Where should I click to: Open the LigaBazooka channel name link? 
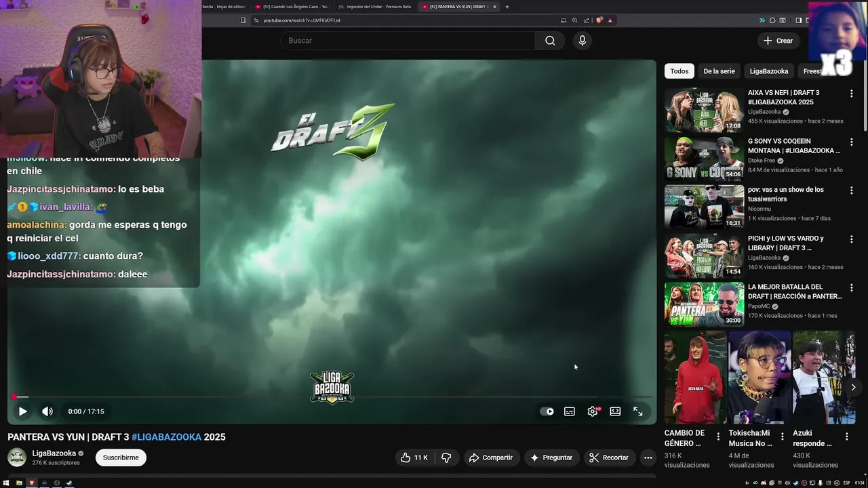tap(54, 453)
